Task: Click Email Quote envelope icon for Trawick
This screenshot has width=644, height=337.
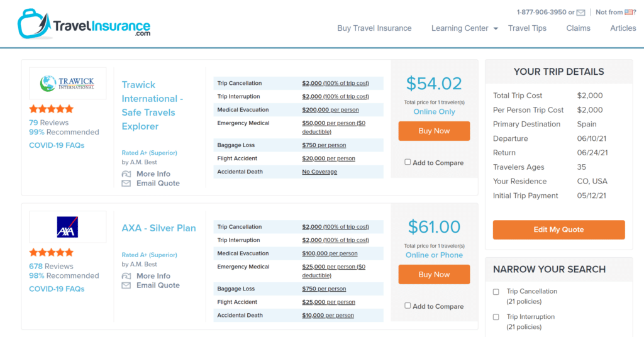Action: 126,184
